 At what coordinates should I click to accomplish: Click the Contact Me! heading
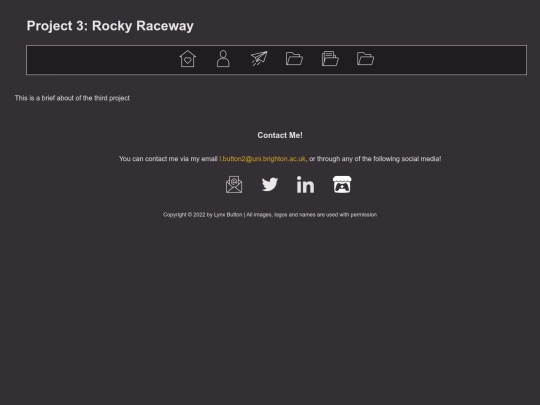[280, 135]
